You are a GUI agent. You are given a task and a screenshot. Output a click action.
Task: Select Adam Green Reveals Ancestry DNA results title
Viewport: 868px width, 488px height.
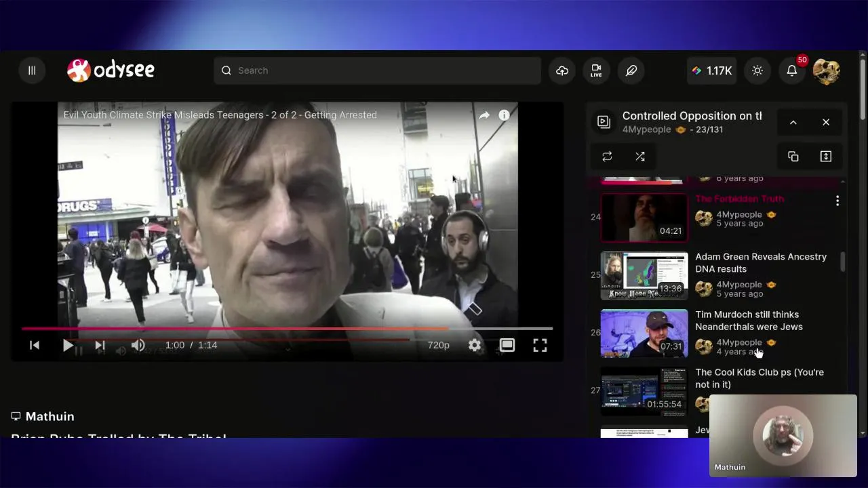click(x=761, y=263)
